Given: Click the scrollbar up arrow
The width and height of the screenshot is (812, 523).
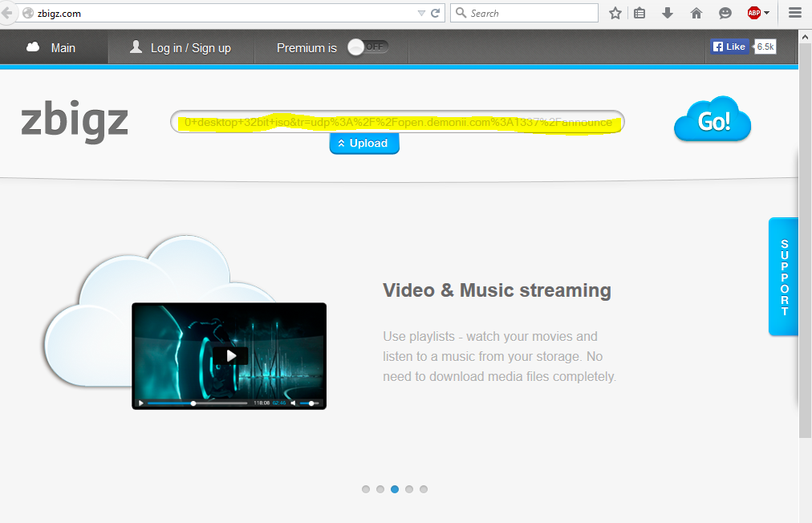Looking at the screenshot, I should (806, 37).
